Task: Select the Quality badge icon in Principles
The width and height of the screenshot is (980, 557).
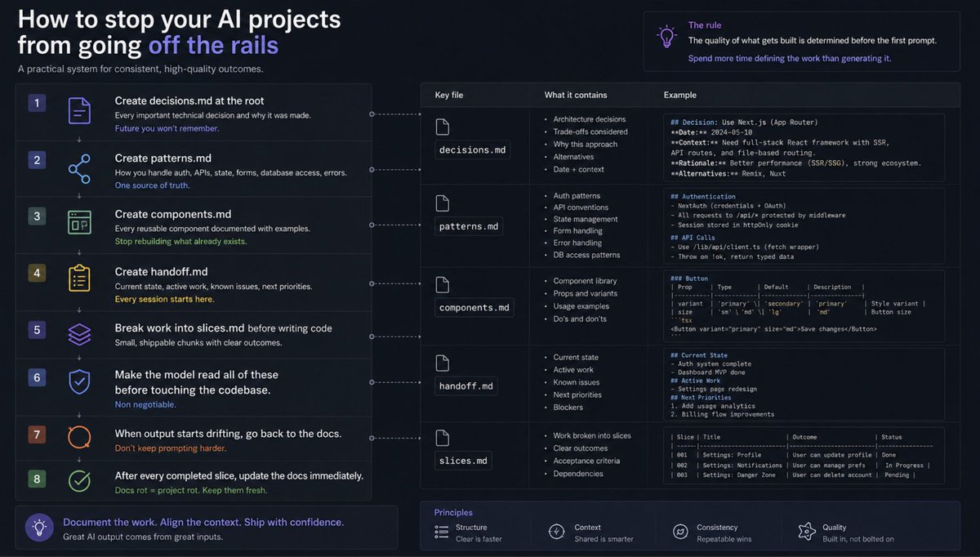Action: coord(807,531)
